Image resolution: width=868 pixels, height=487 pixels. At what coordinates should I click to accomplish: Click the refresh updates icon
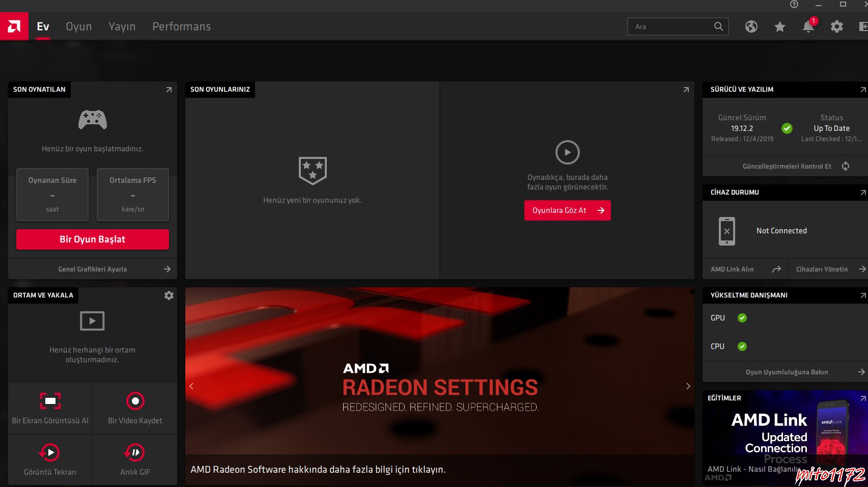pos(846,166)
